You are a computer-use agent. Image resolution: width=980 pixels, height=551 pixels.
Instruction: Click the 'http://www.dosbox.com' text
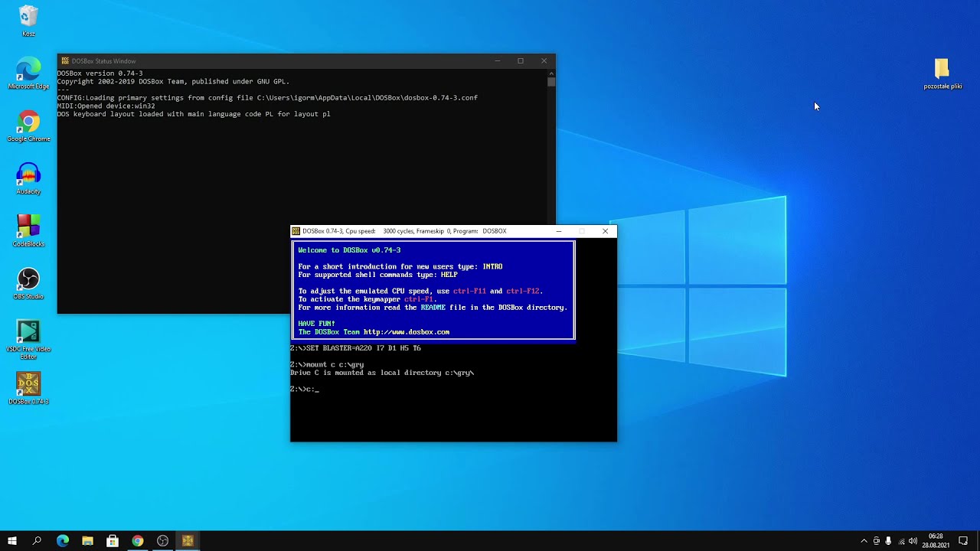pos(407,332)
